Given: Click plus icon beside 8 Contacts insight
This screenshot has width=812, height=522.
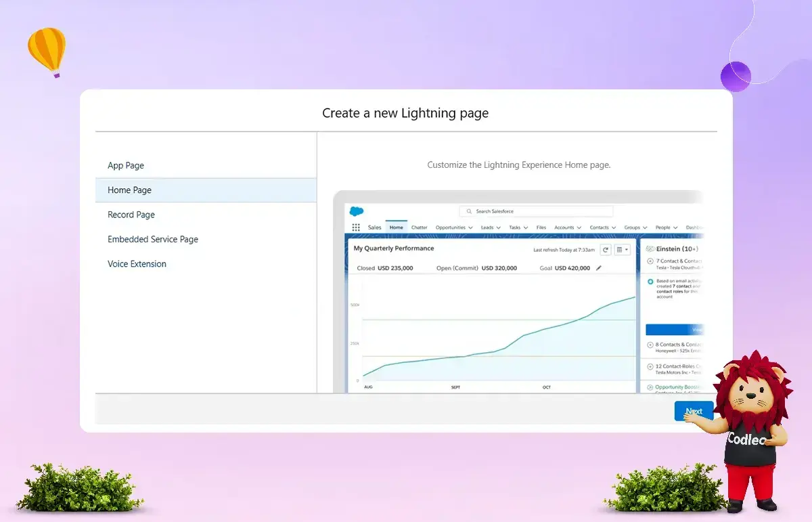Looking at the screenshot, I should [x=650, y=345].
